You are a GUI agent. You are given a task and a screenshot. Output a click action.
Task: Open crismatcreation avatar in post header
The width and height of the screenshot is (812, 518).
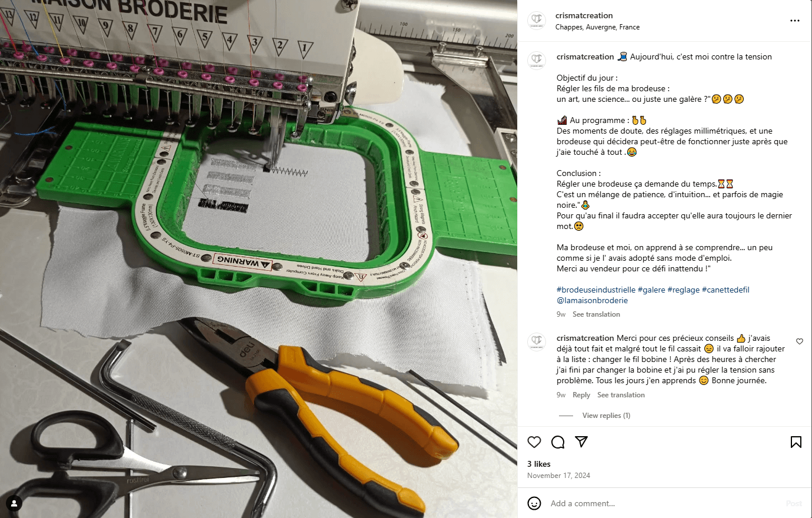pyautogui.click(x=537, y=21)
